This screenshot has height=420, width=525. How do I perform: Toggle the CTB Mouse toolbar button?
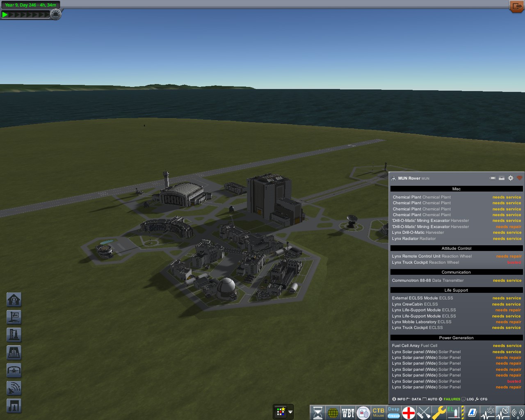[379, 413]
